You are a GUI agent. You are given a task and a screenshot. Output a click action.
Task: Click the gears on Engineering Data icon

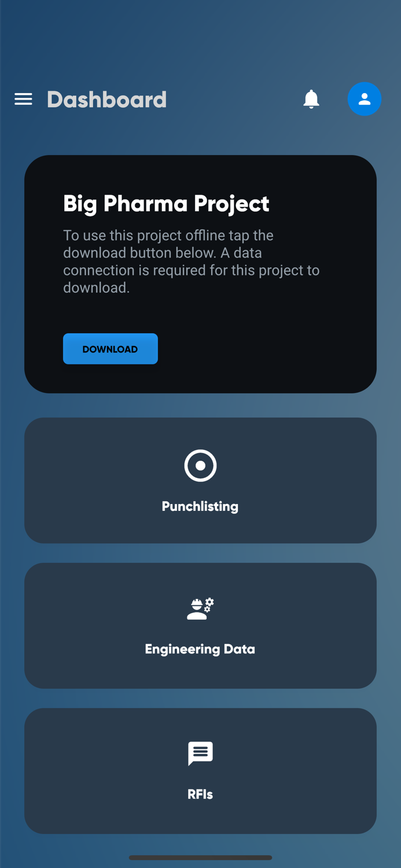209,604
